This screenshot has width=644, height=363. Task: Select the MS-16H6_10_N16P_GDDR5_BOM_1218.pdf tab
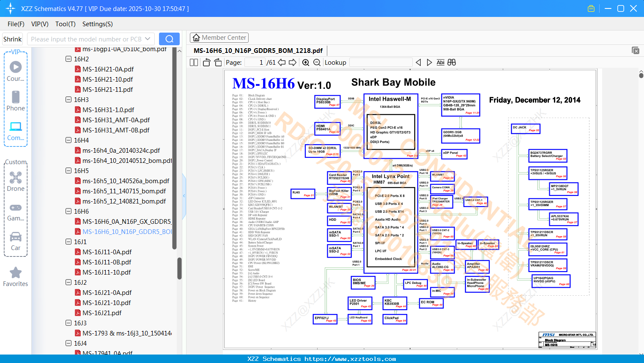coord(258,50)
